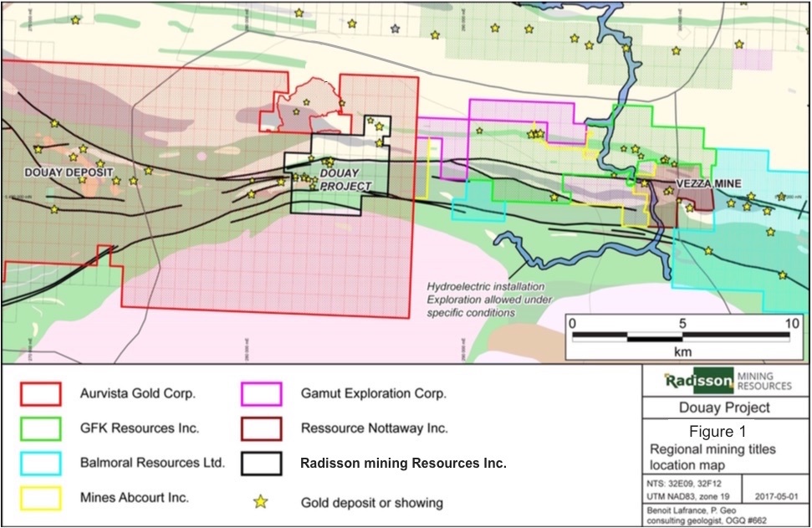The image size is (812, 528).
Task: Click the 'Benoit Lafrance, P. Geo' author text
Action: [692, 510]
